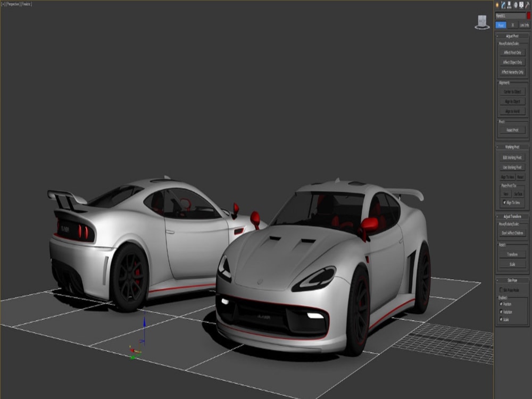Switch to the Pivot tab
The image size is (532, 399).
point(501,25)
